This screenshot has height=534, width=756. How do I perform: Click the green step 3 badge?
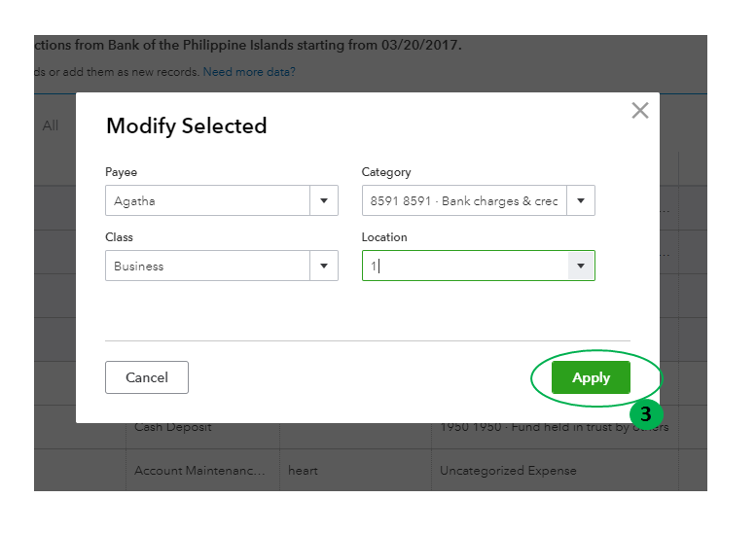645,413
